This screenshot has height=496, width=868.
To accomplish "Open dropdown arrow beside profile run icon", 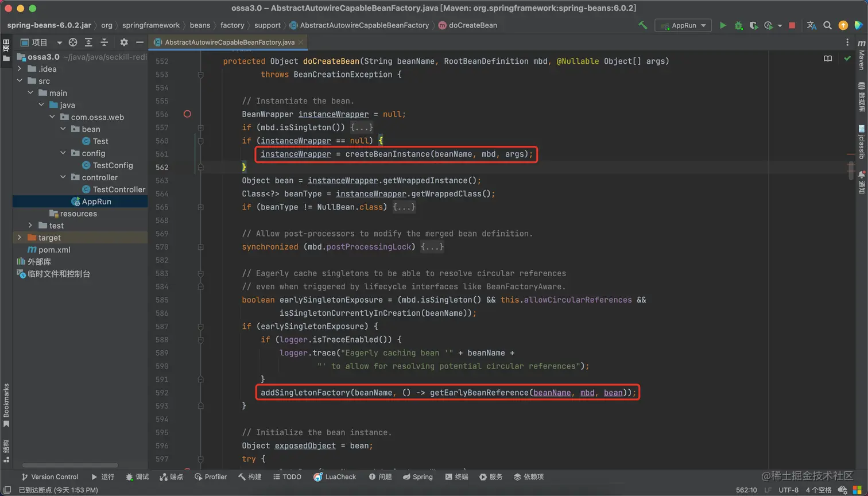I will pos(780,26).
